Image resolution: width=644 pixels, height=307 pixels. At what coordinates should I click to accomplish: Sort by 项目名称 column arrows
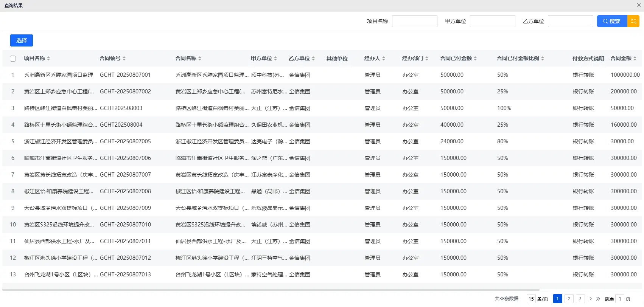click(48, 58)
